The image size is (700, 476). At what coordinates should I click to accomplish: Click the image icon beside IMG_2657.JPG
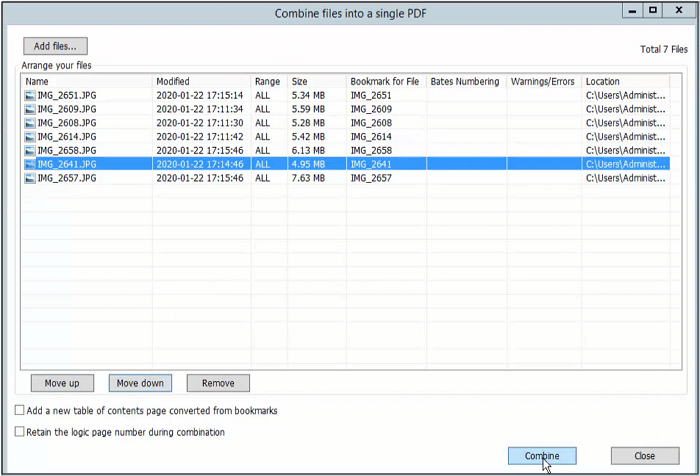tap(30, 178)
